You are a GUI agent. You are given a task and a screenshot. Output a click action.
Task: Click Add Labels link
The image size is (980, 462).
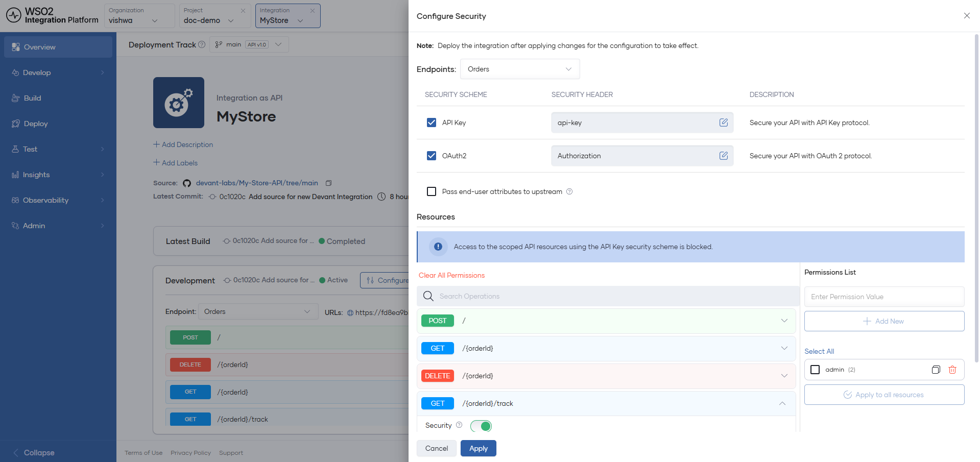[x=176, y=163]
